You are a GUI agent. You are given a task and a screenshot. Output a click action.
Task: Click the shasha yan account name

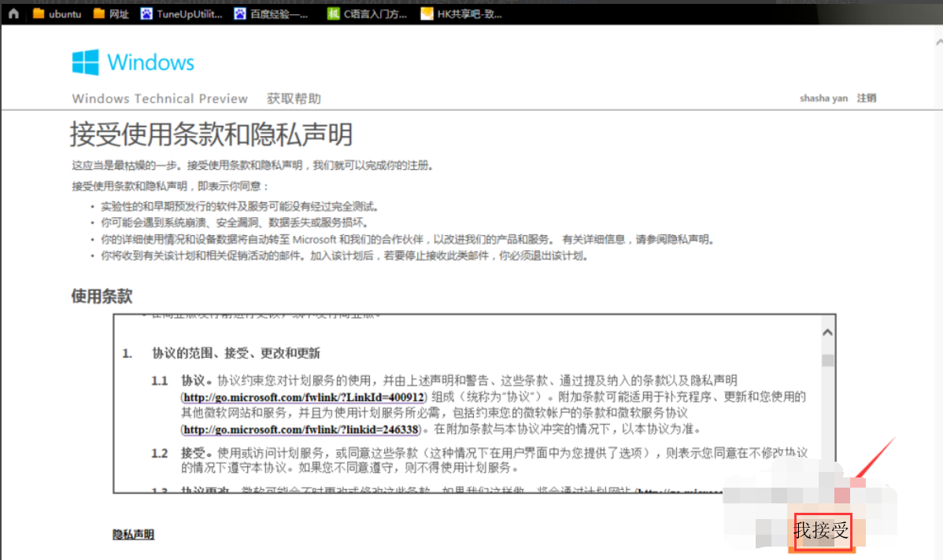(823, 98)
